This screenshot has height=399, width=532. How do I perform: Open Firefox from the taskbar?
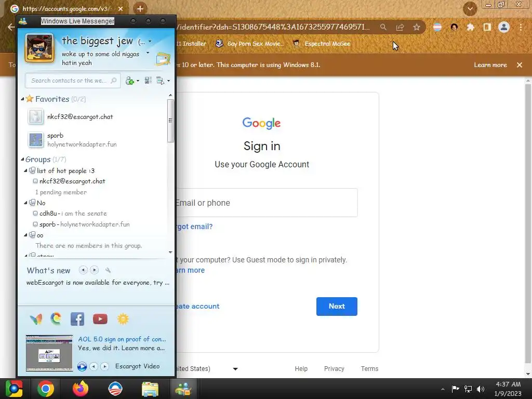(x=81, y=389)
